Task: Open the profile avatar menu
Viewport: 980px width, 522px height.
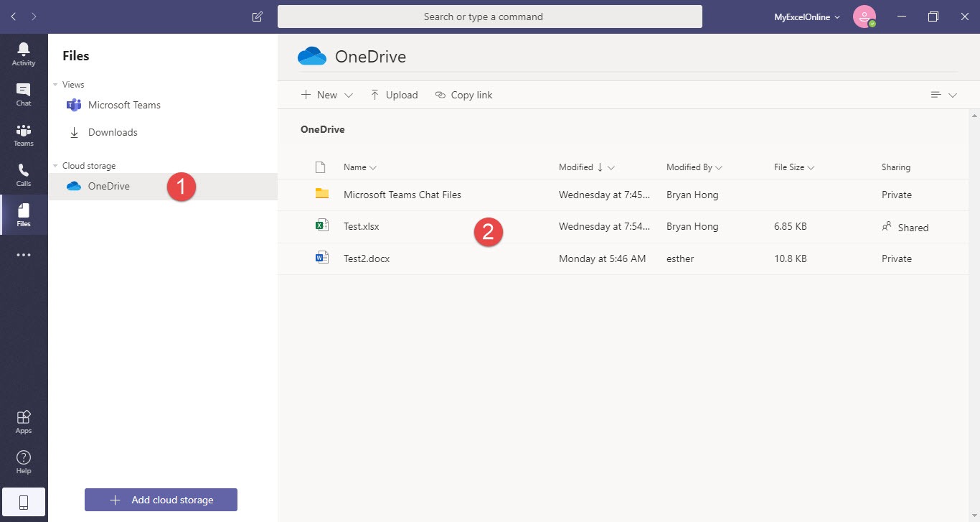Action: [x=864, y=17]
